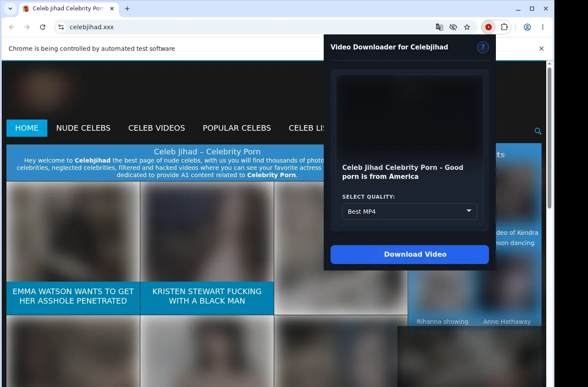Viewport: 588px width, 387px height.
Task: Click the 'Celeb Jihad – Celebrity Porn' heading
Action: click(x=207, y=152)
